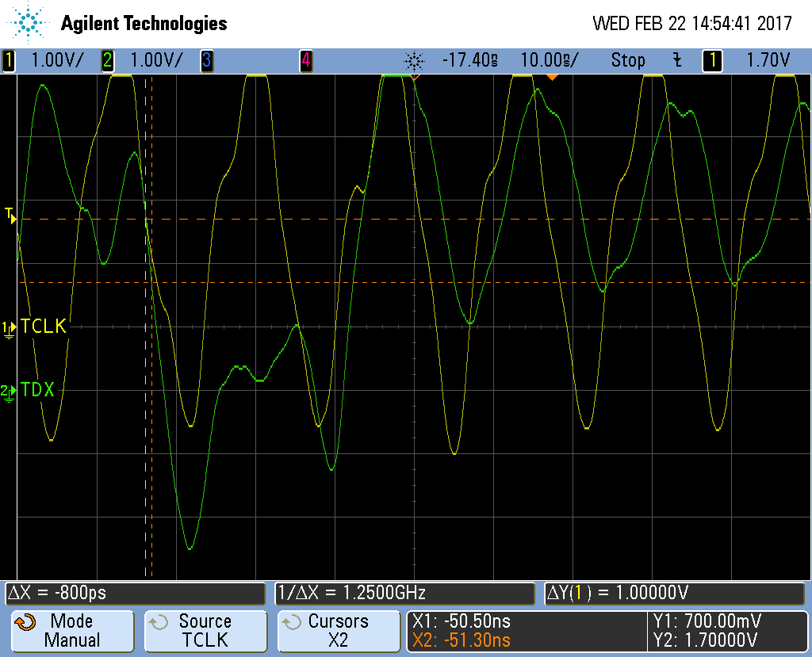Toggle channel 3 blue indicator
The image size is (812, 657).
[x=206, y=60]
